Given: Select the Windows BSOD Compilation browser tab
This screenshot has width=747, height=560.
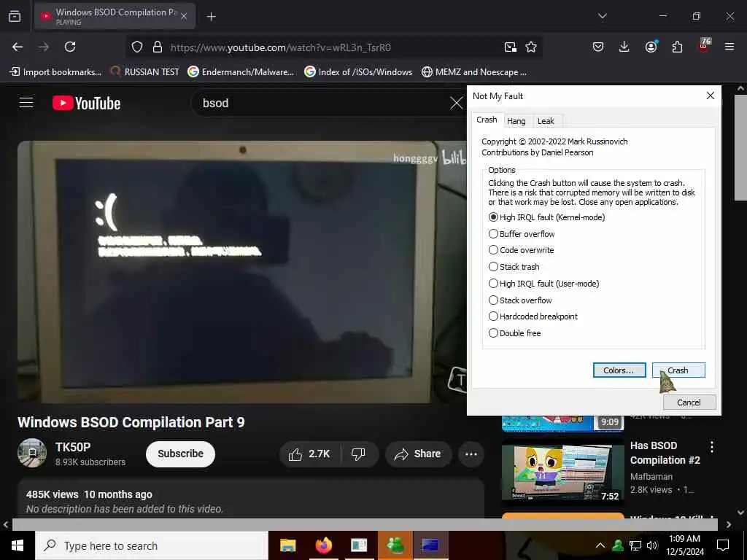Looking at the screenshot, I should point(115,16).
